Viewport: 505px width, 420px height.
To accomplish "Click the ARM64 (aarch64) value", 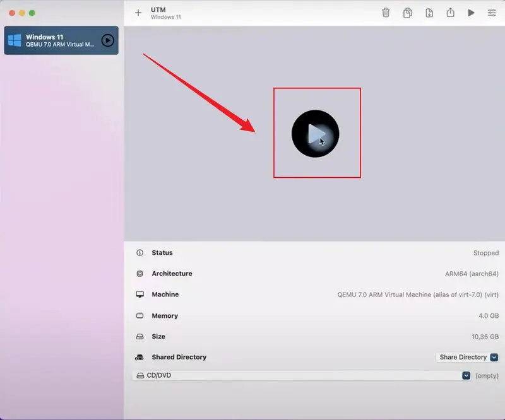I will click(472, 274).
